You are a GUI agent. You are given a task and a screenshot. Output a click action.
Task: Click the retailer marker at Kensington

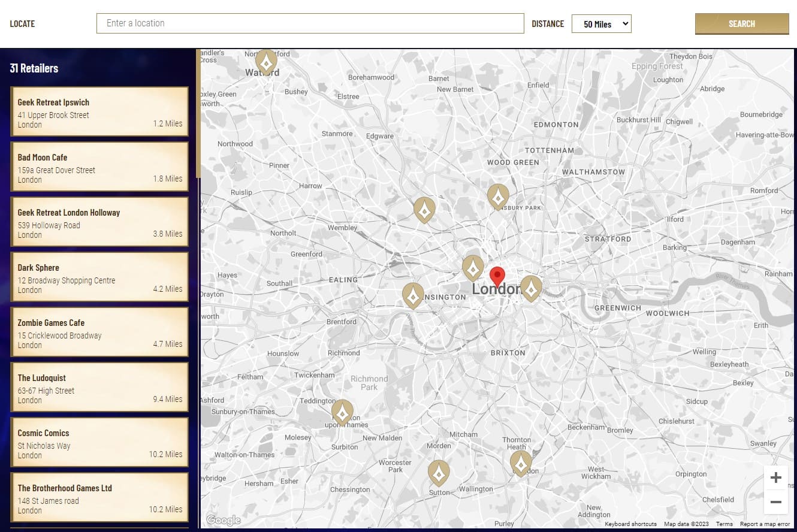point(413,295)
